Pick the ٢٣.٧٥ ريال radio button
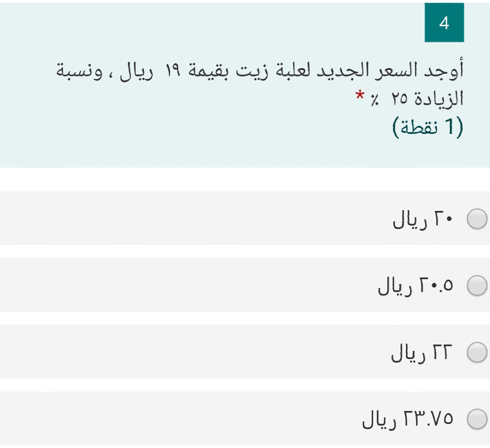The width and height of the screenshot is (490, 448). click(477, 419)
